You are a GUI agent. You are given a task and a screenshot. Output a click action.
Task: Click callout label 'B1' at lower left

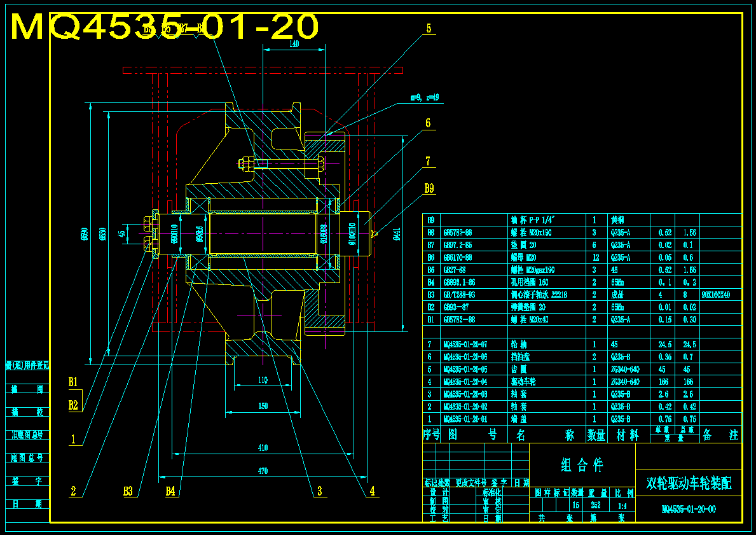73,382
